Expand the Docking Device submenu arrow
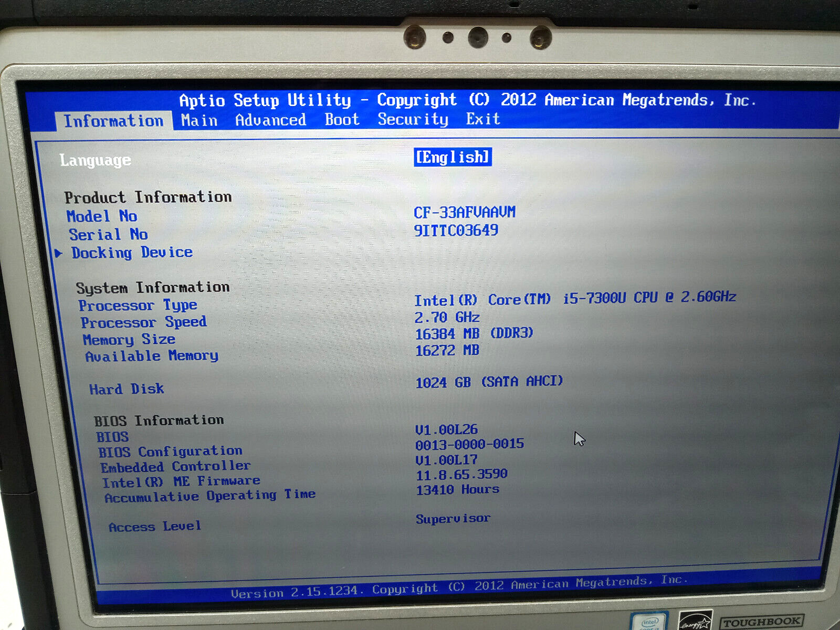Image resolution: width=840 pixels, height=630 pixels. [x=59, y=254]
